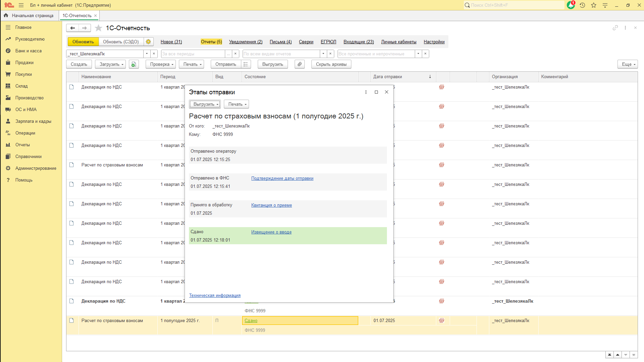Expand the Печать dropdown in main toolbar
The width and height of the screenshot is (644, 362).
pos(191,64)
